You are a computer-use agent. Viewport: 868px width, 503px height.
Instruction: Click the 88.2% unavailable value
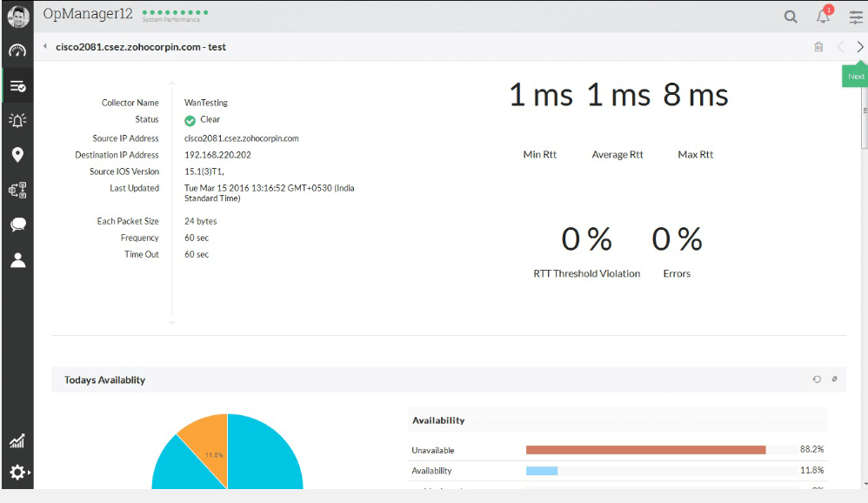pyautogui.click(x=811, y=449)
